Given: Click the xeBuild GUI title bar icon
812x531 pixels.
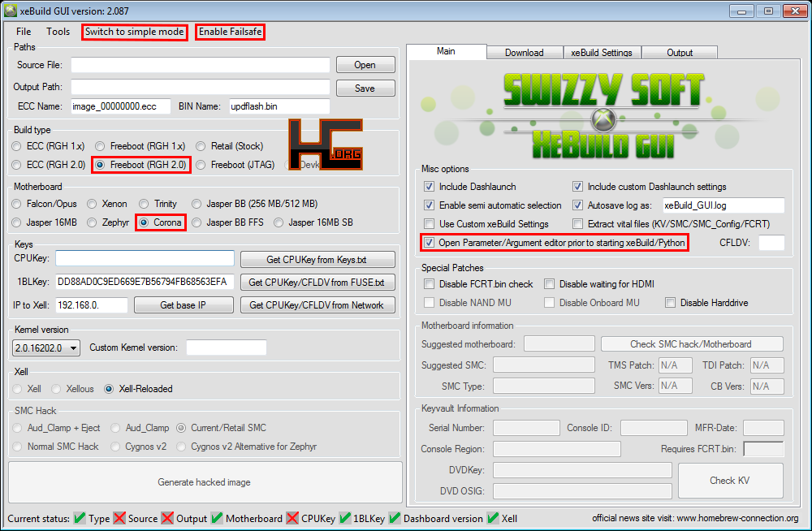Looking at the screenshot, I should click(11, 11).
